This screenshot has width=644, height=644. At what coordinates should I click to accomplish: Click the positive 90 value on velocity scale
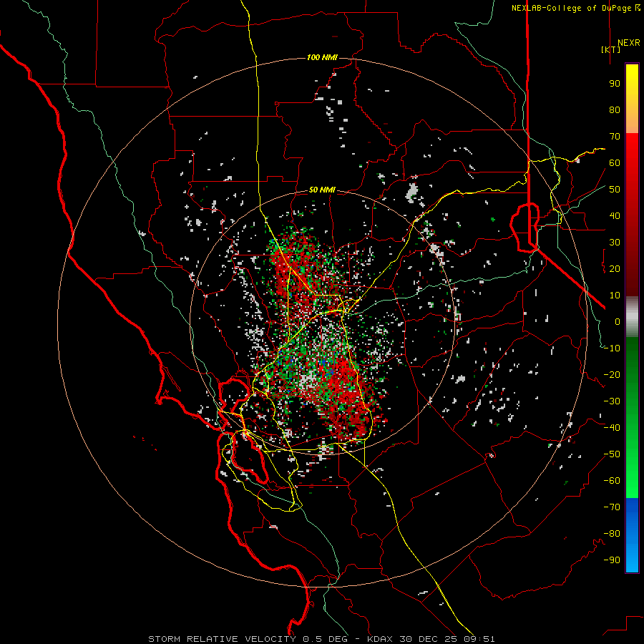(x=615, y=84)
